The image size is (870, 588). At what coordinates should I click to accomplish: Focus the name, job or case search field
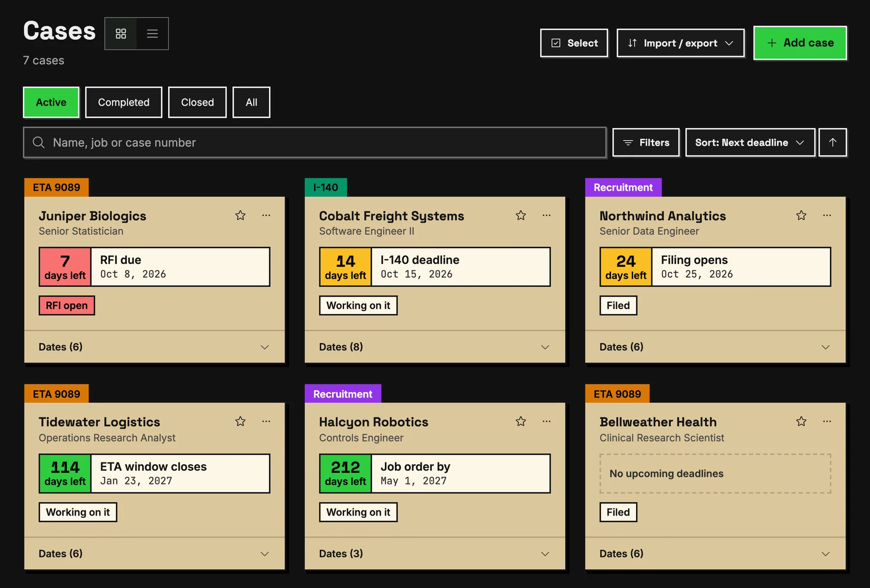pyautogui.click(x=315, y=143)
